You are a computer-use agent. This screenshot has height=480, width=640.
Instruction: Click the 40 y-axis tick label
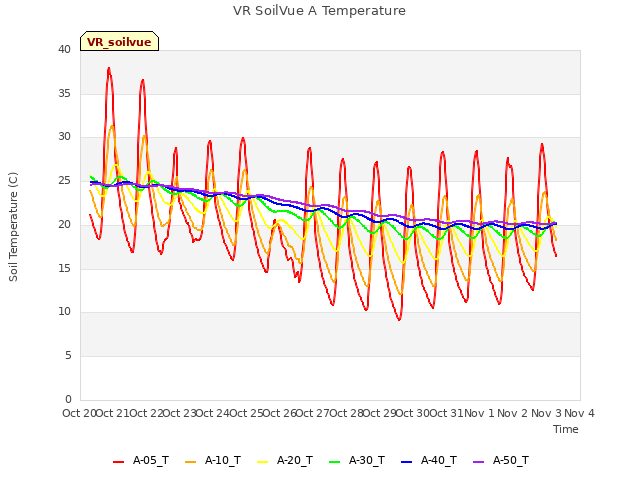[x=64, y=50]
